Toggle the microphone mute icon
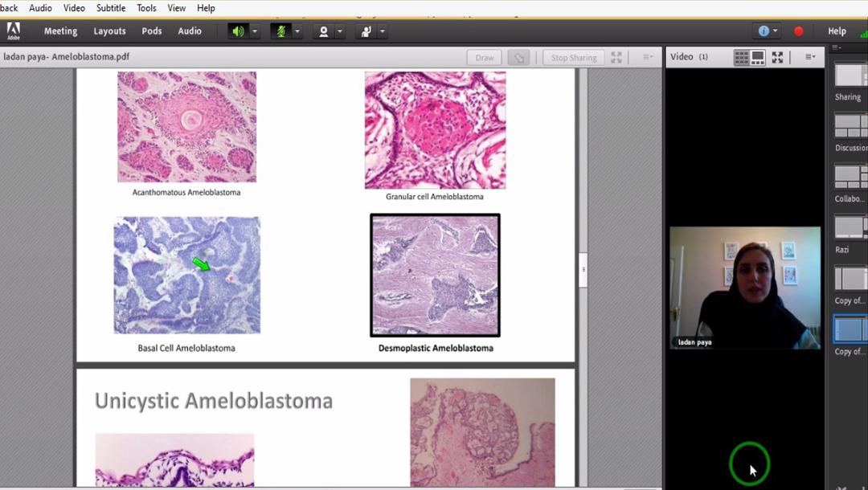868x490 pixels. pyautogui.click(x=281, y=31)
